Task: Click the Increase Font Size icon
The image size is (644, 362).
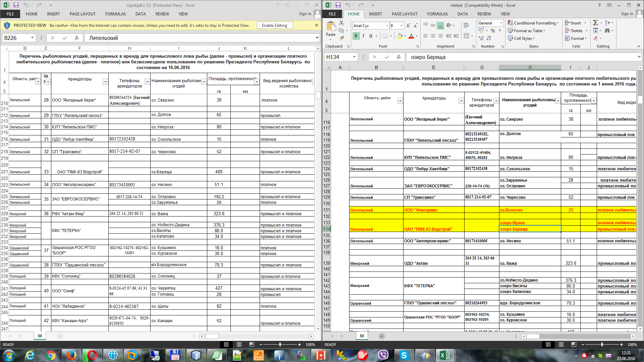Action: tap(408, 26)
